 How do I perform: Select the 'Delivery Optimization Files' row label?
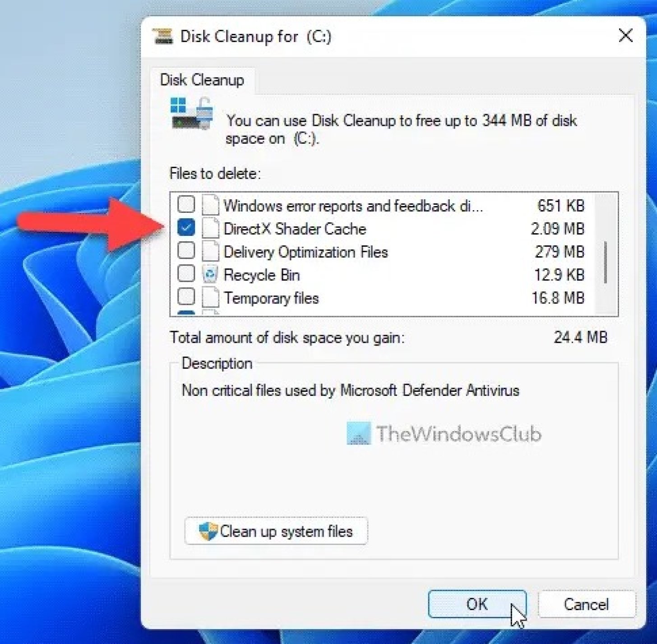pyautogui.click(x=306, y=252)
